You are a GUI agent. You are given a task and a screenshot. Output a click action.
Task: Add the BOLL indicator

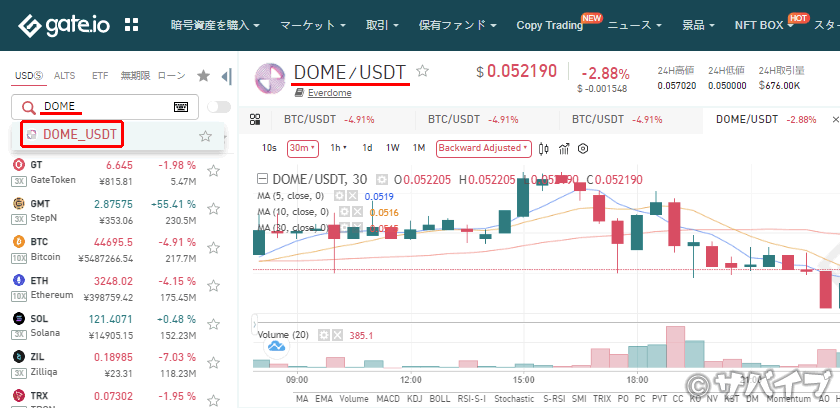click(x=439, y=399)
